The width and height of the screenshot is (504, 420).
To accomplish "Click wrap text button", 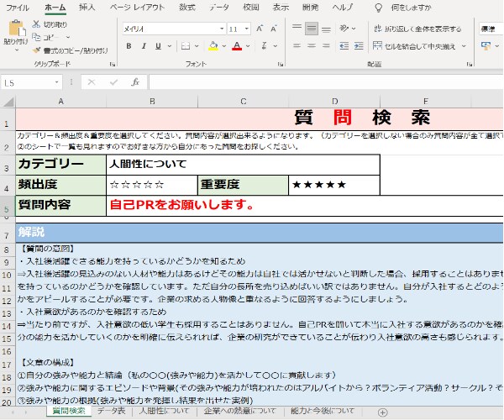I will click(417, 29).
